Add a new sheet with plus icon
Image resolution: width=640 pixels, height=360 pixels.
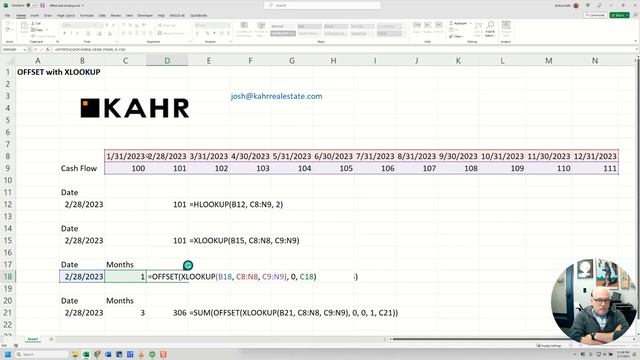(51, 339)
